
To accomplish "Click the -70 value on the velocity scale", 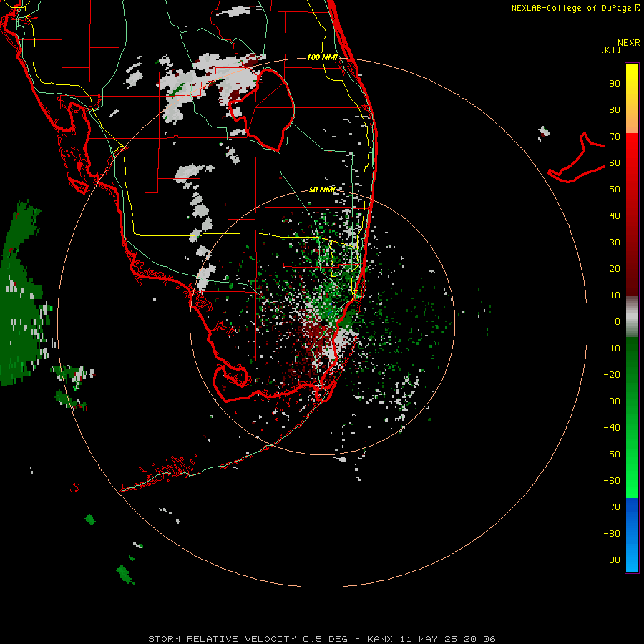I will [x=612, y=507].
